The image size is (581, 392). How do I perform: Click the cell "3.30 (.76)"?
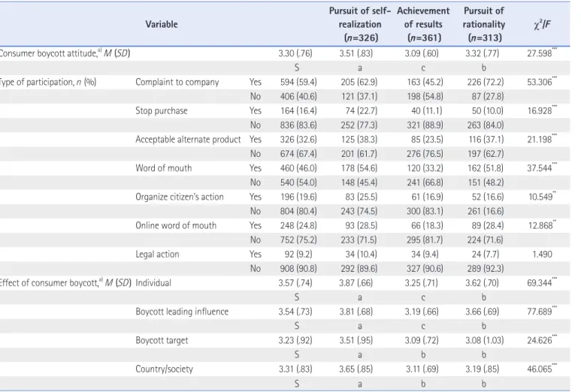[x=295, y=53]
